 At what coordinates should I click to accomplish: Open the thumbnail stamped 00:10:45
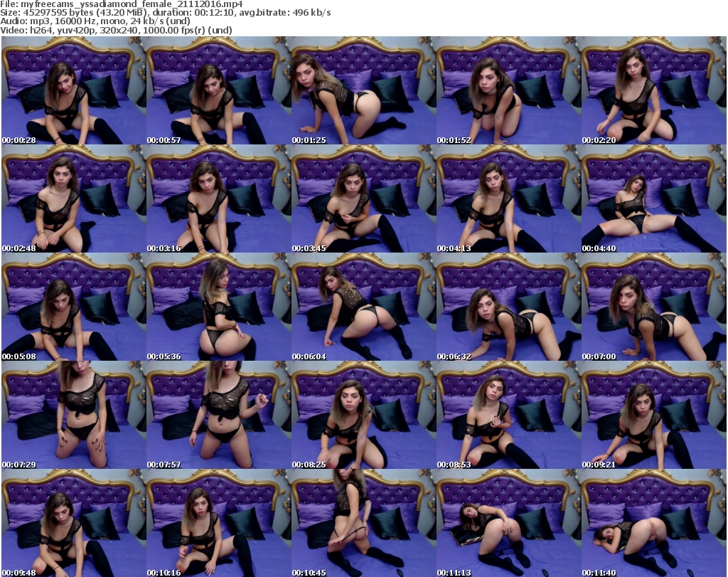[x=363, y=523]
